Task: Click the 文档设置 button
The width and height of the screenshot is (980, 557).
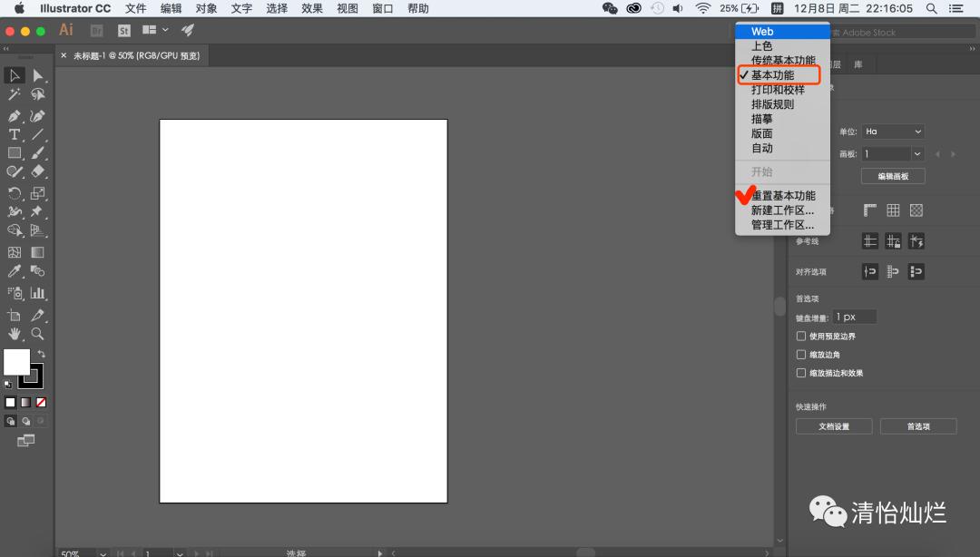Action: 834,426
